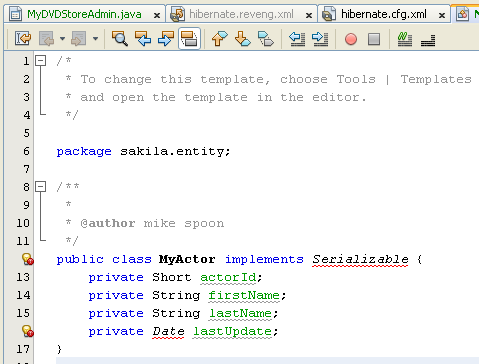Click the 'package' keyword on line 6
The height and width of the screenshot is (364, 479).
click(84, 151)
